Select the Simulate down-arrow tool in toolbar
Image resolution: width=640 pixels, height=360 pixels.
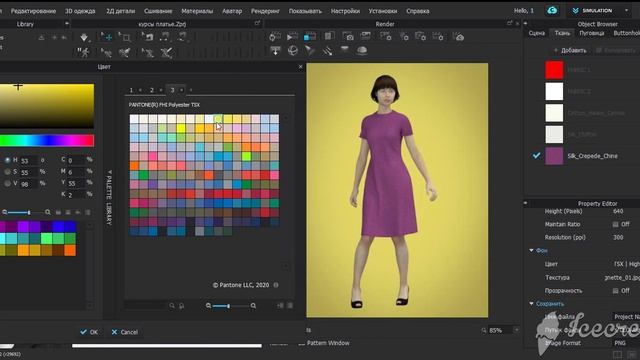tap(84, 37)
